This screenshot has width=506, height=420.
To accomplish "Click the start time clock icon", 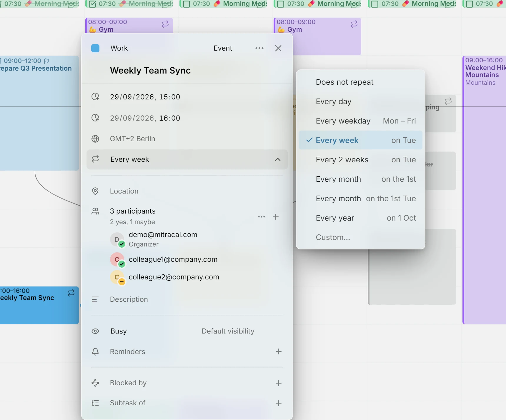I will coord(95,97).
